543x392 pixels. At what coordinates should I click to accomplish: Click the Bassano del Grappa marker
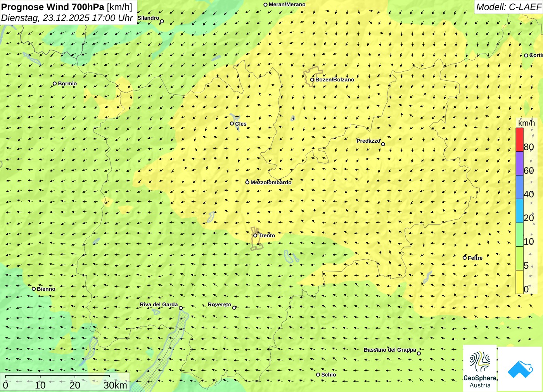coord(419,353)
